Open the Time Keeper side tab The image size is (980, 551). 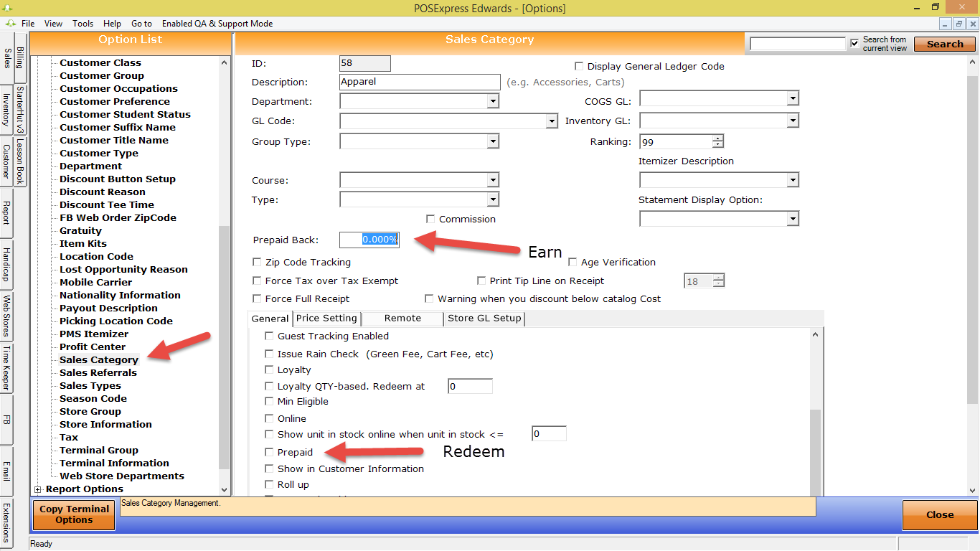coord(7,367)
